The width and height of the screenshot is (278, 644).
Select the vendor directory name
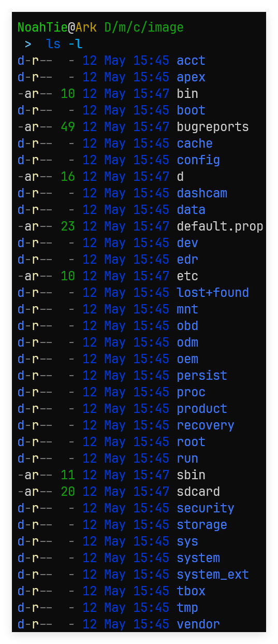coord(198,624)
